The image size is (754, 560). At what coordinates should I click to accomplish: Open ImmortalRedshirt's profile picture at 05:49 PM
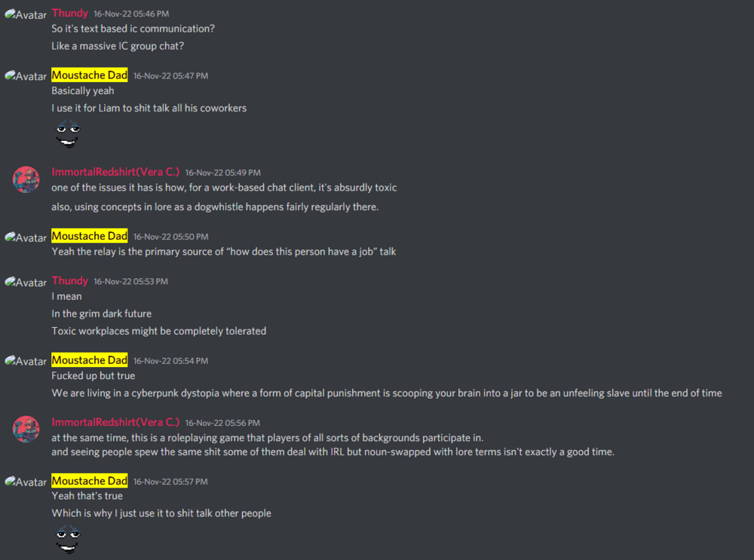point(26,179)
